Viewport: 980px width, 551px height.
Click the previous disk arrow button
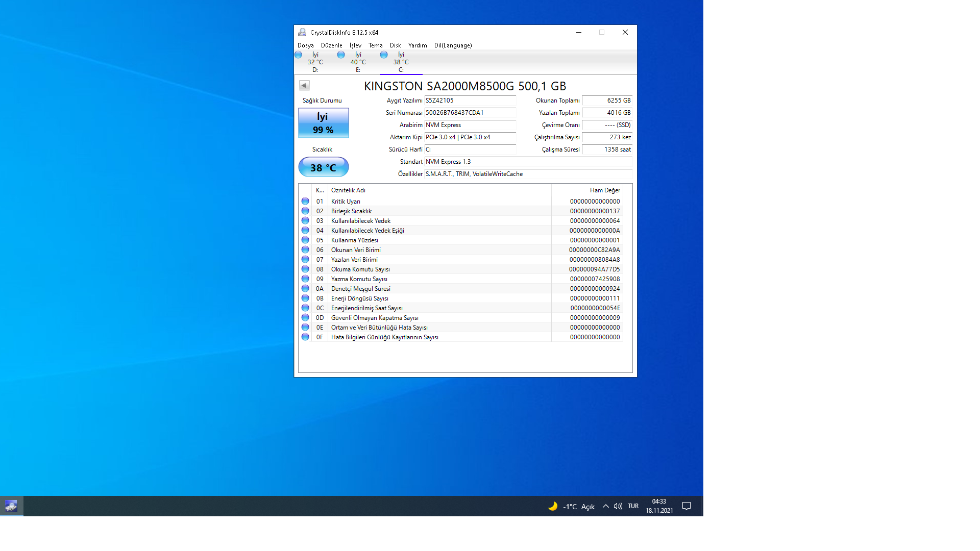tap(304, 85)
